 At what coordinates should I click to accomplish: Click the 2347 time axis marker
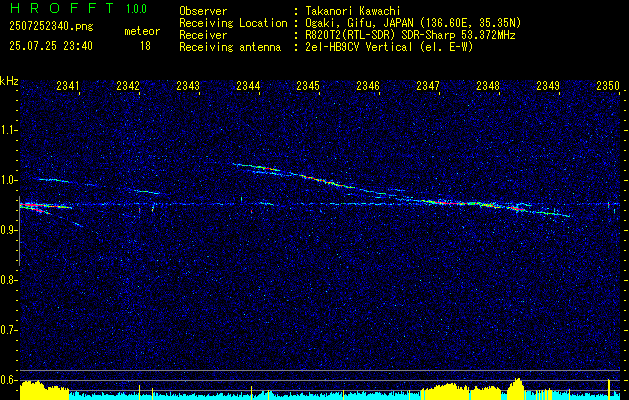(428, 85)
